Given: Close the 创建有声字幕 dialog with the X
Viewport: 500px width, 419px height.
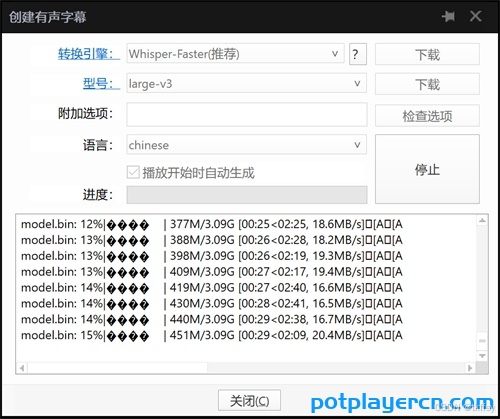Looking at the screenshot, I should [475, 16].
